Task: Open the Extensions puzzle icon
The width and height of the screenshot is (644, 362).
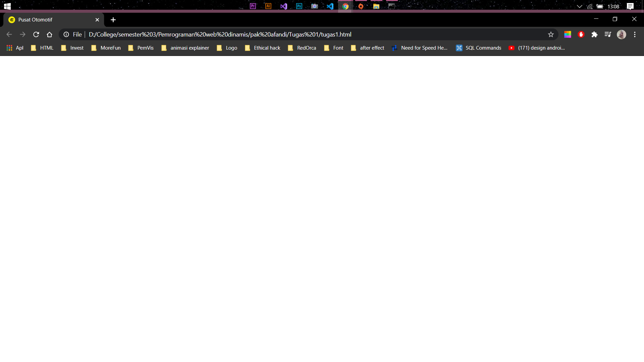Action: pyautogui.click(x=594, y=35)
